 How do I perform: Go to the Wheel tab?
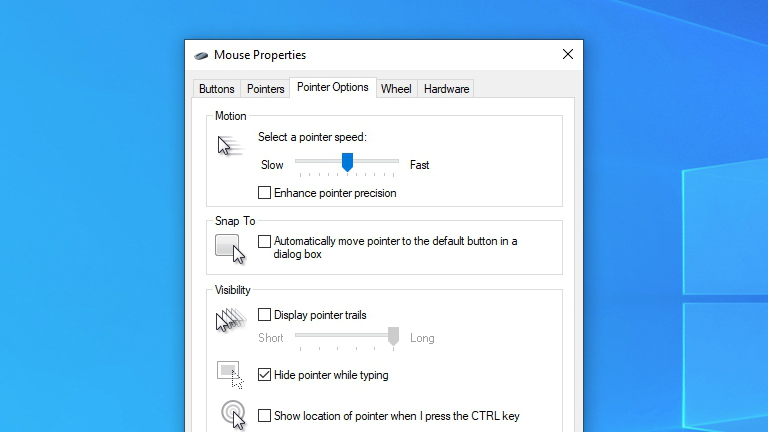(396, 89)
